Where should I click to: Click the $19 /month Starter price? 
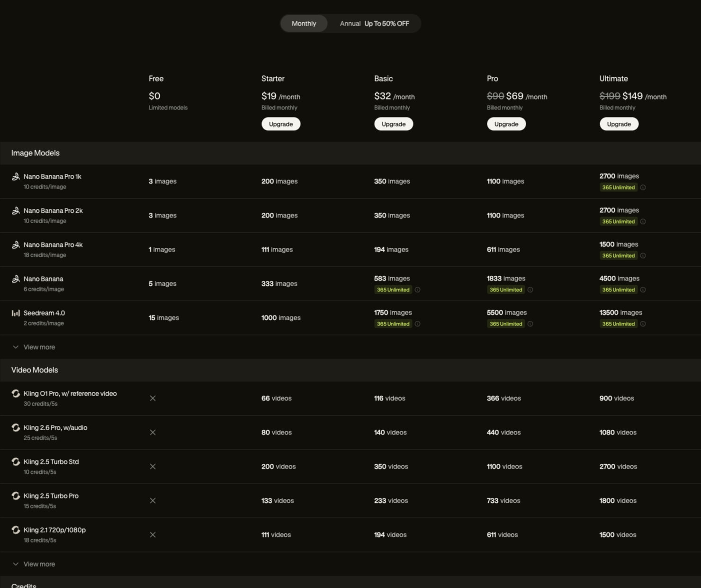[281, 96]
